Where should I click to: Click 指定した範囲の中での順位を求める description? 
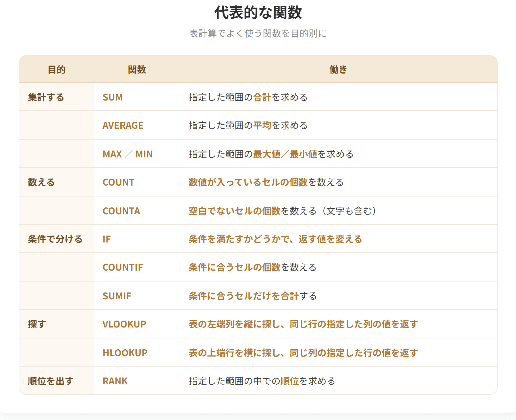click(x=262, y=381)
